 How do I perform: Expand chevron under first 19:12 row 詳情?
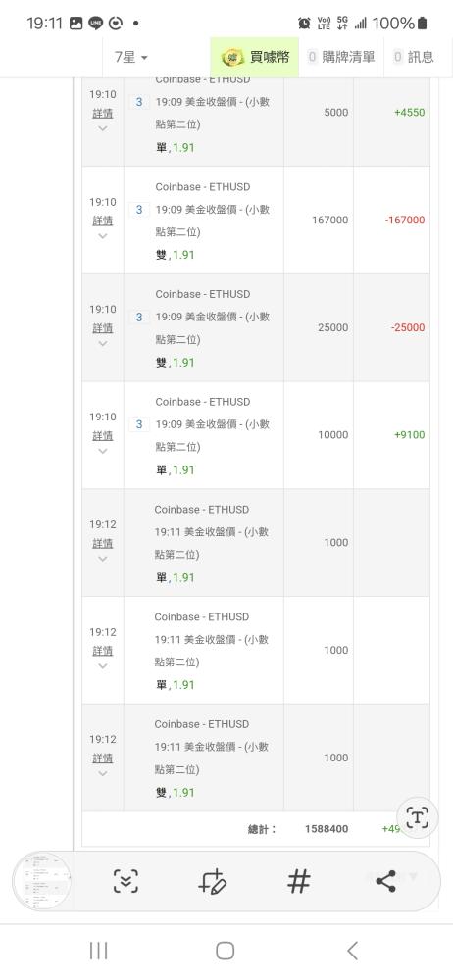(x=103, y=559)
